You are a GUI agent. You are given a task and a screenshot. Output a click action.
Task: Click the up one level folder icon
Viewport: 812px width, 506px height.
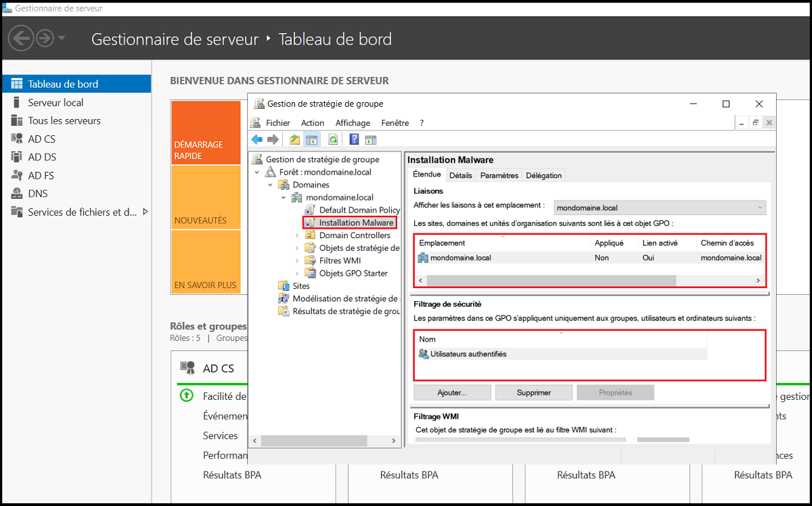(x=294, y=139)
